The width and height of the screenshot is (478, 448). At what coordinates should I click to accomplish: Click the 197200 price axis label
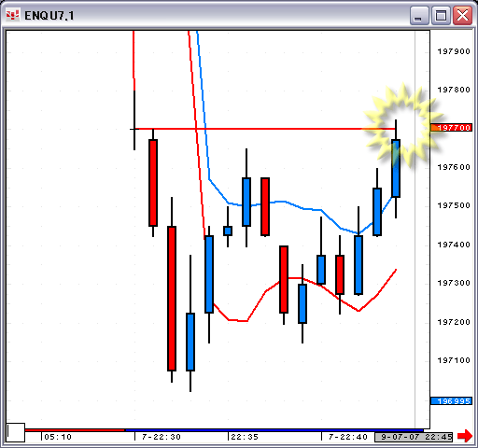pos(454,322)
